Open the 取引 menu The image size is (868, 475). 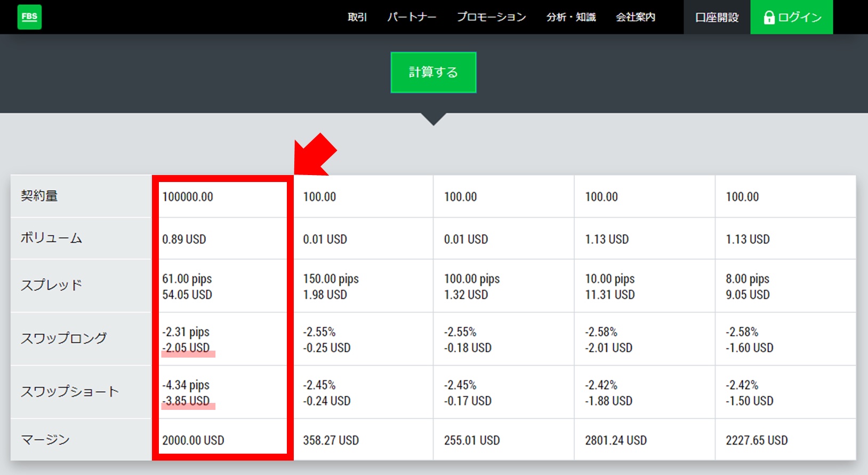pyautogui.click(x=357, y=17)
